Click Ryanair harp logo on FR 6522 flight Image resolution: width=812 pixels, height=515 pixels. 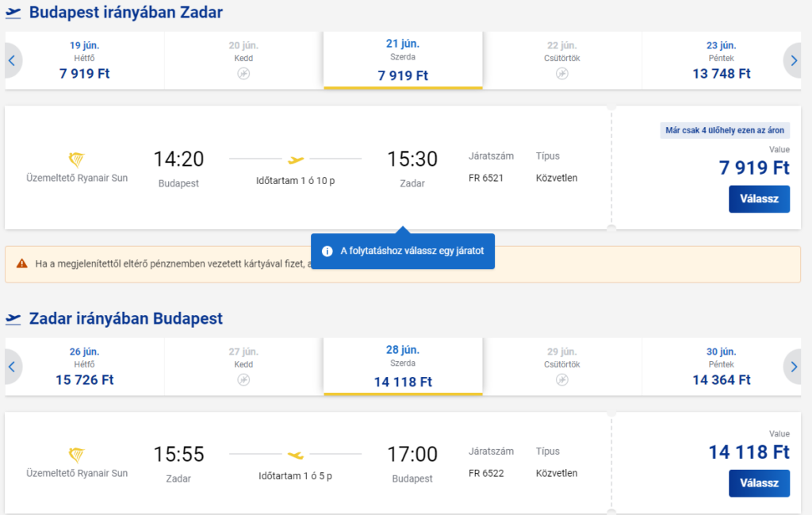pyautogui.click(x=77, y=455)
